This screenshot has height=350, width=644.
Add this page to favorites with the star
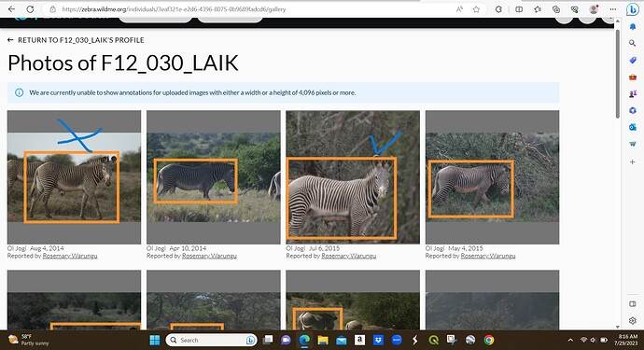pos(476,9)
